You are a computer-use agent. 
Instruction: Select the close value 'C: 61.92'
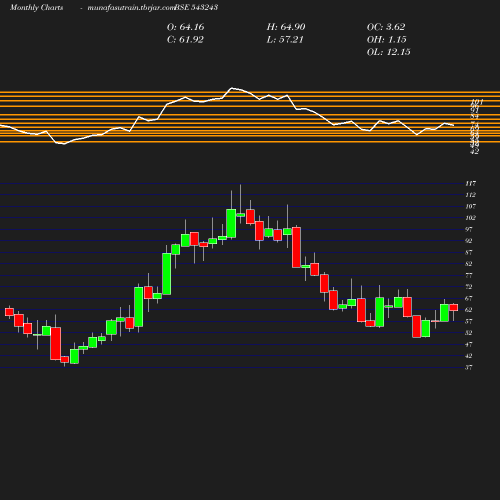185,40
